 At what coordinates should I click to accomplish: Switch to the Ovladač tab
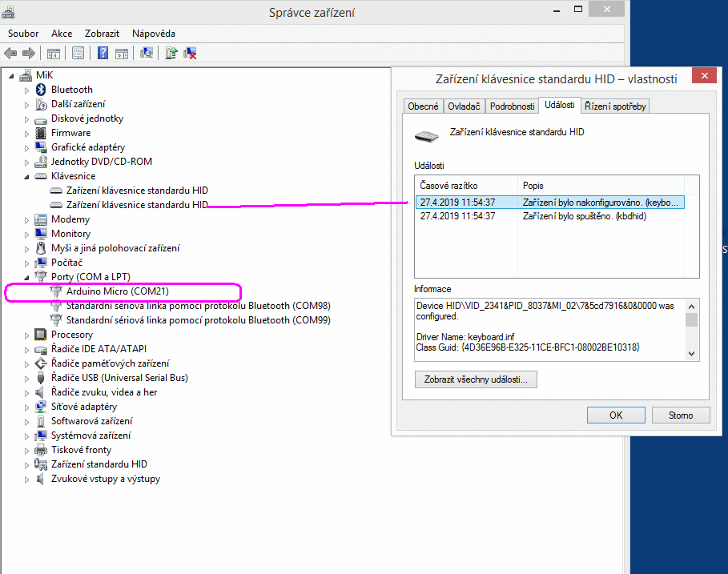click(x=464, y=106)
